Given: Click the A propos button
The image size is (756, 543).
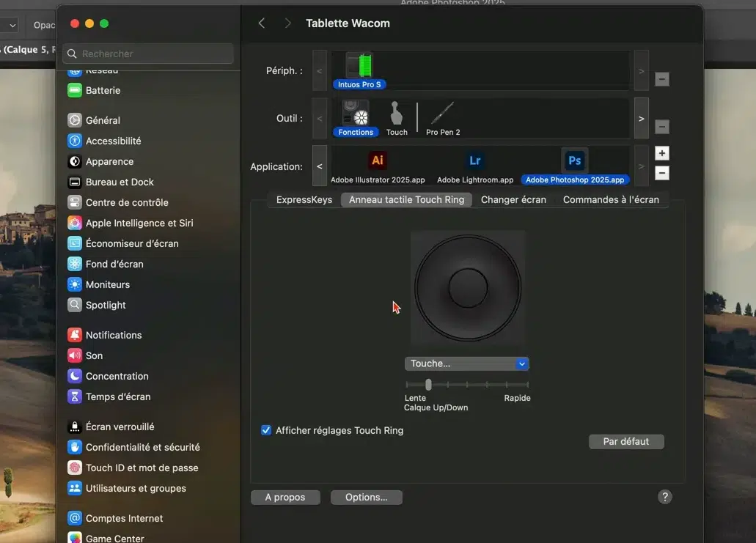Looking at the screenshot, I should pos(285,498).
